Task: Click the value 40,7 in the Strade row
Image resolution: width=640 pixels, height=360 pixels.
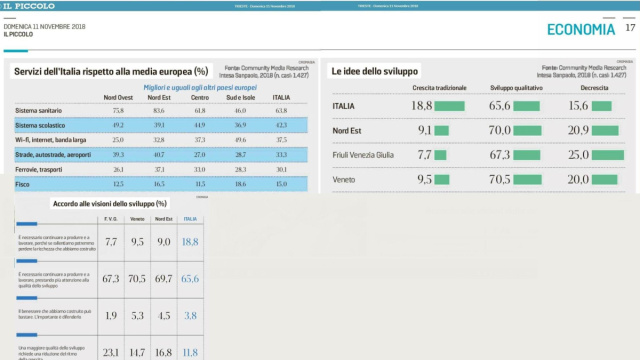Action: point(159,155)
